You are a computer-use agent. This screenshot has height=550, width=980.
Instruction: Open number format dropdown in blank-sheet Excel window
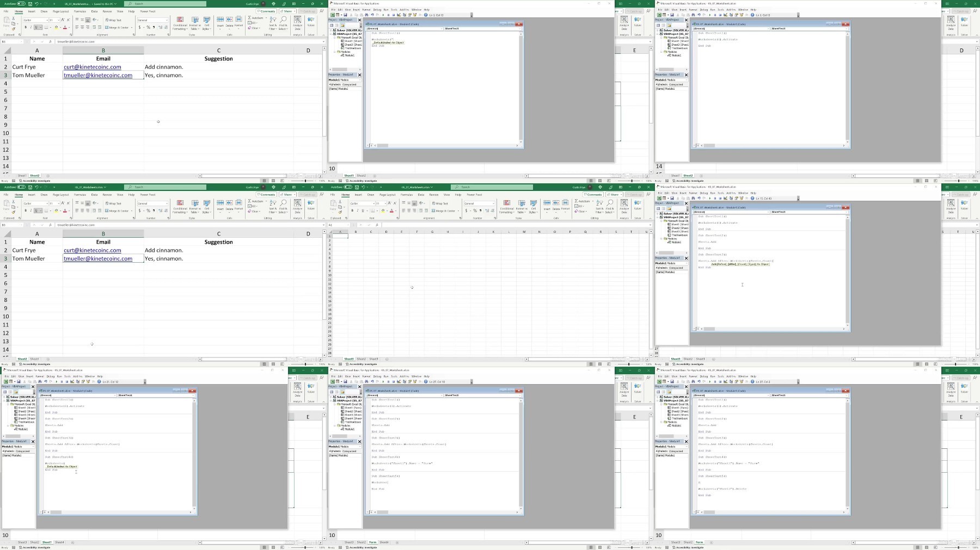pos(493,203)
